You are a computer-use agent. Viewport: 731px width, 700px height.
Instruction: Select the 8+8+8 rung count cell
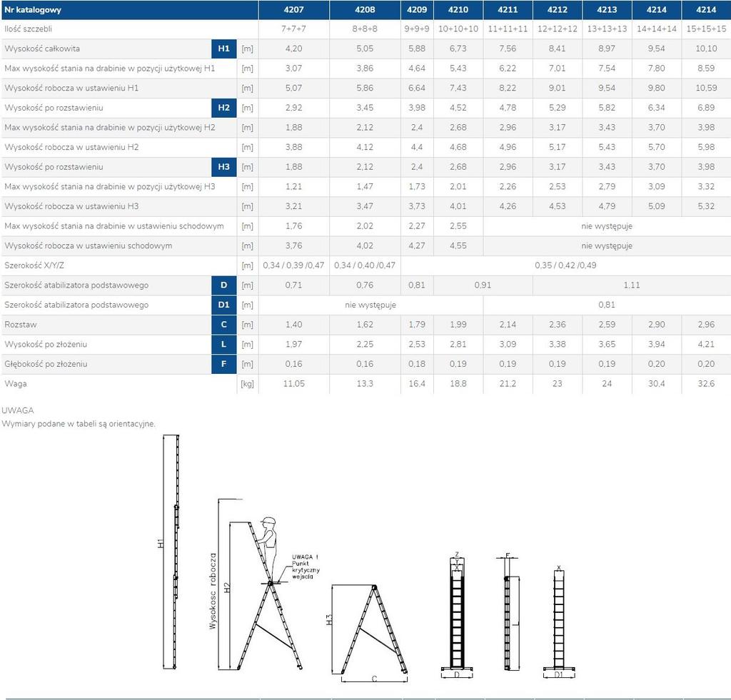[x=364, y=29]
